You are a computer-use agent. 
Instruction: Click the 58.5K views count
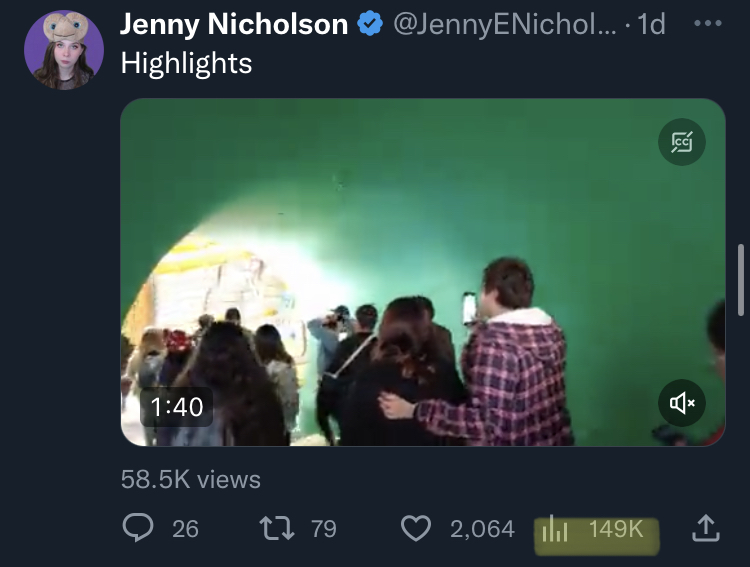190,479
